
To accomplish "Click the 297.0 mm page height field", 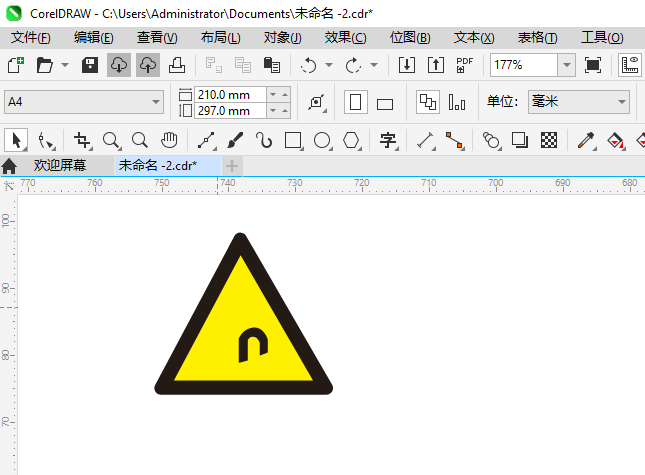I will click(230, 111).
